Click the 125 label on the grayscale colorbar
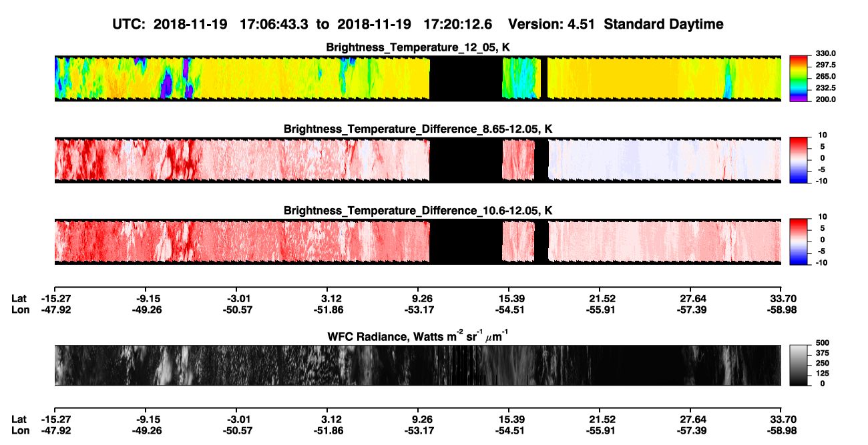Image resolution: width=868 pixels, height=445 pixels. click(822, 374)
